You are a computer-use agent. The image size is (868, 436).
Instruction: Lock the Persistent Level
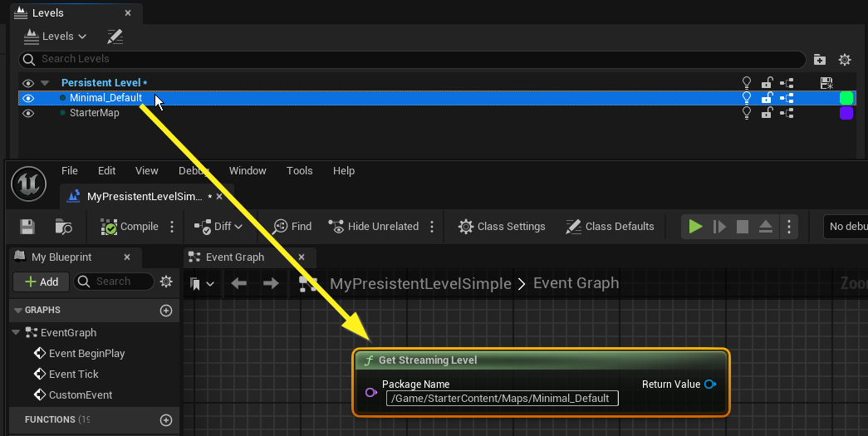pyautogui.click(x=767, y=83)
